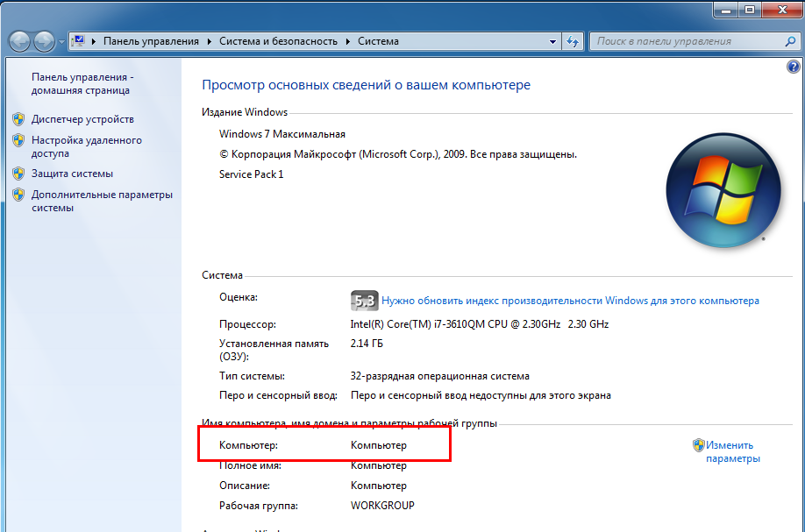Open Панель управления - домашняя страница link
This screenshot has height=532, width=805.
pyautogui.click(x=82, y=83)
